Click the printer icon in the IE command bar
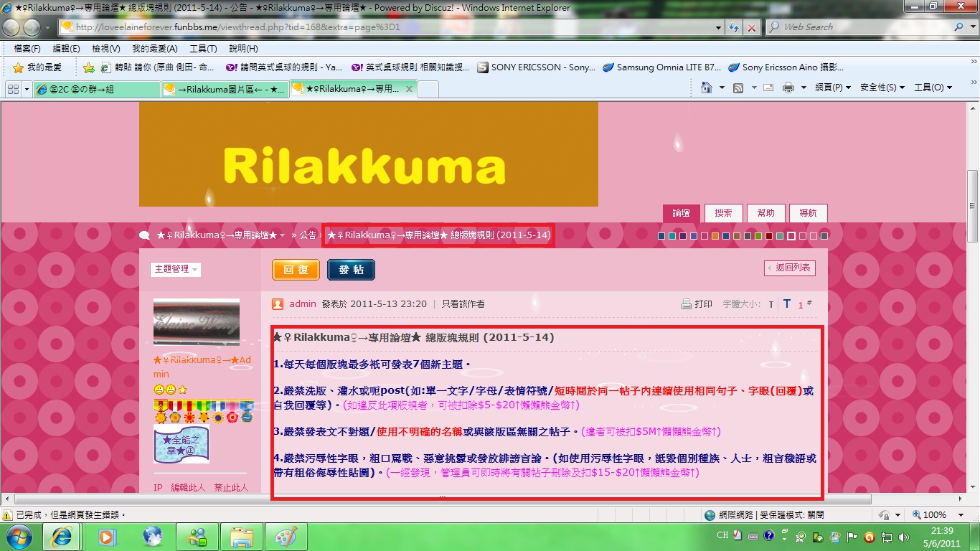This screenshot has width=980, height=551. [788, 88]
